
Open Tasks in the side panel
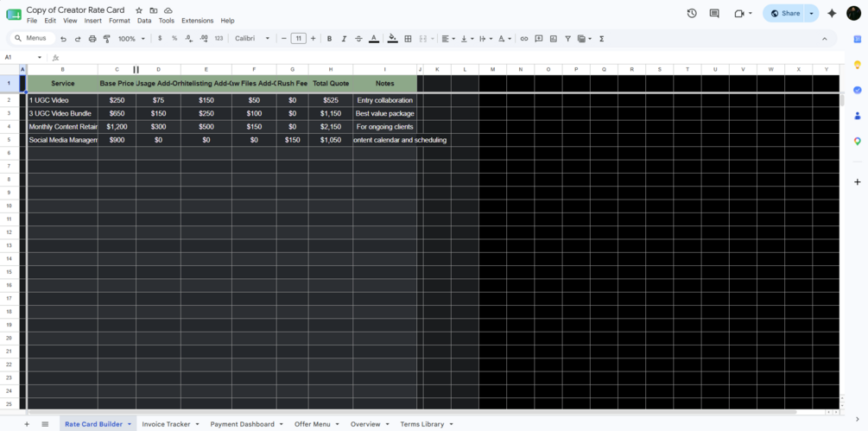[x=858, y=90]
